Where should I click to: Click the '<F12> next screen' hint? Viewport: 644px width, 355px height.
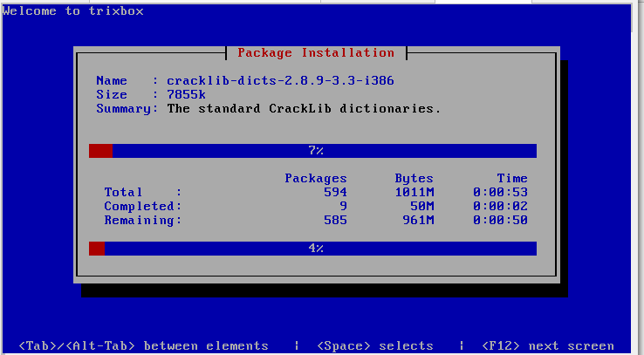tap(547, 346)
